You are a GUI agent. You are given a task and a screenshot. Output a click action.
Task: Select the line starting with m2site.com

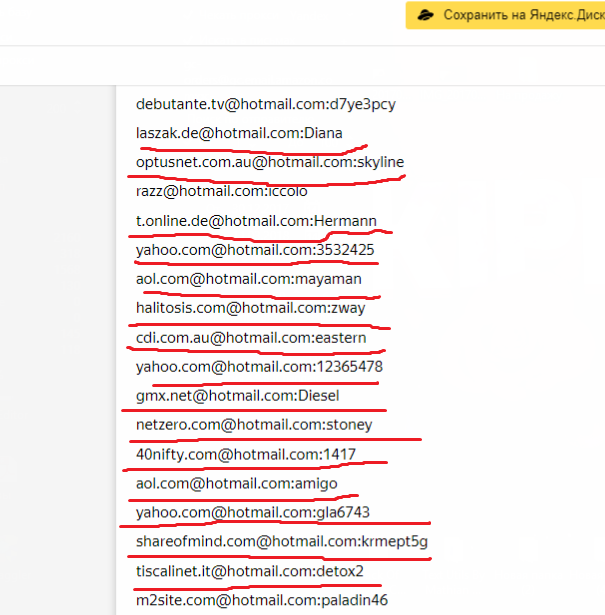click(x=262, y=600)
